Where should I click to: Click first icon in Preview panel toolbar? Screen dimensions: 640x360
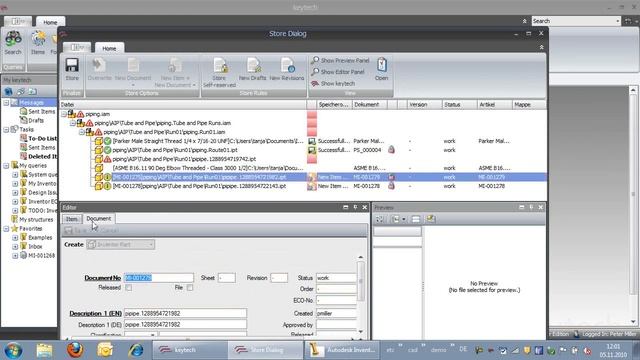380,219
